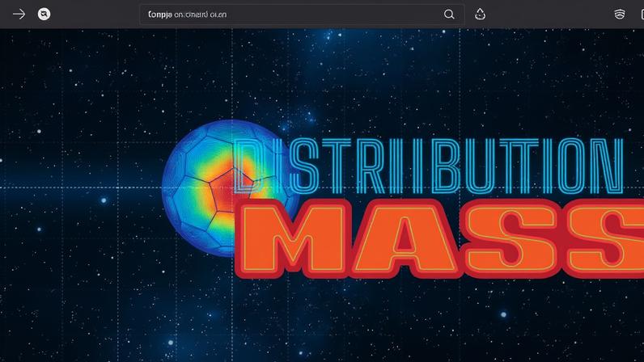The width and height of the screenshot is (644, 362).
Task: Click the partially visible icon at toolbar's right edge
Action: coord(642,15)
